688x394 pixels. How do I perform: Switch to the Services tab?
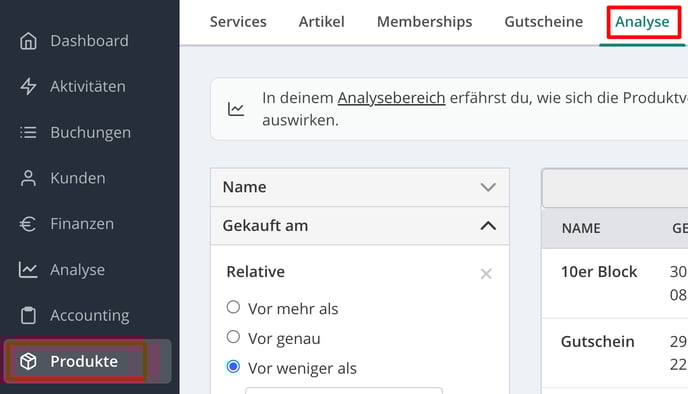[238, 21]
